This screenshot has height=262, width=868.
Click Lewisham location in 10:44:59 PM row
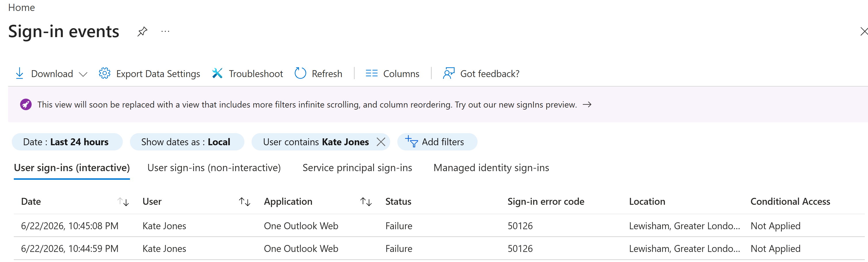click(684, 248)
